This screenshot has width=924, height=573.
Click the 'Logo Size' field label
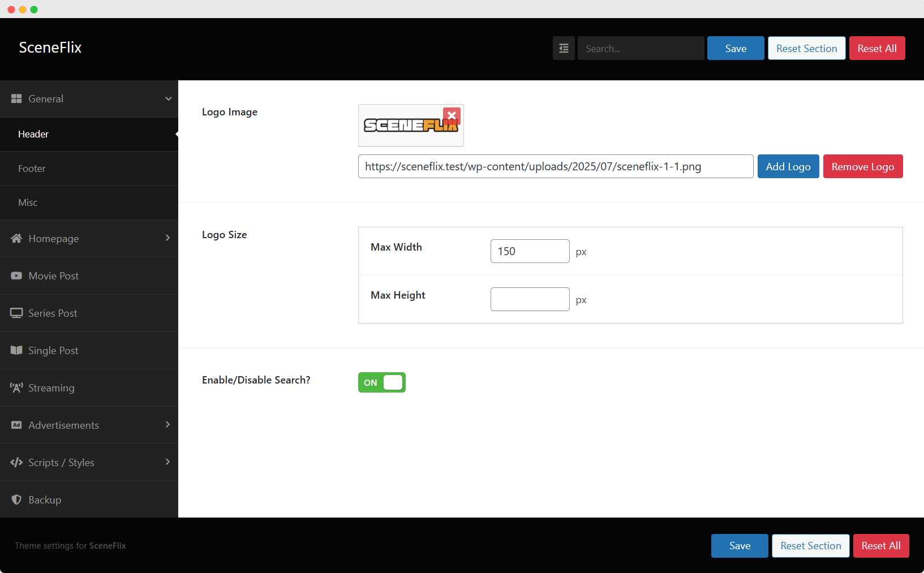[225, 235]
